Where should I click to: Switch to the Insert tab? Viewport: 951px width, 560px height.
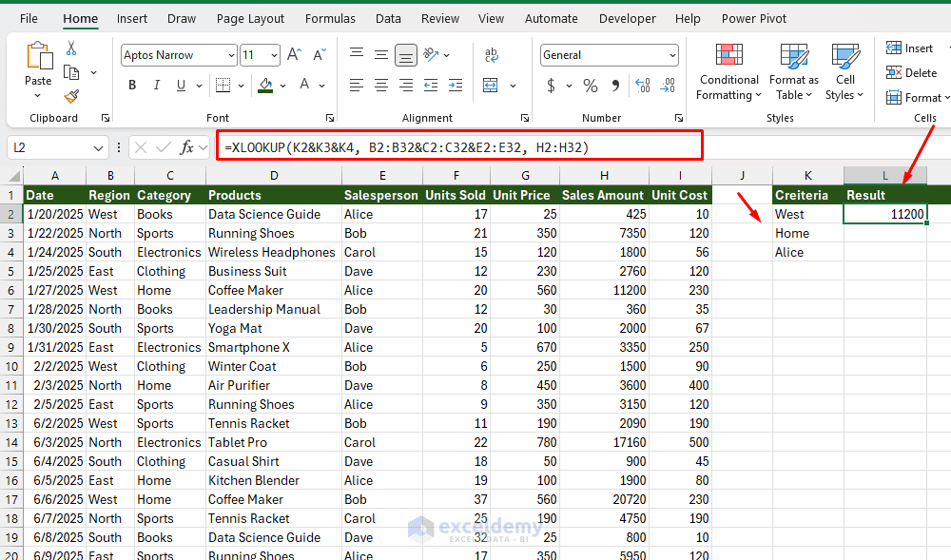click(x=131, y=19)
